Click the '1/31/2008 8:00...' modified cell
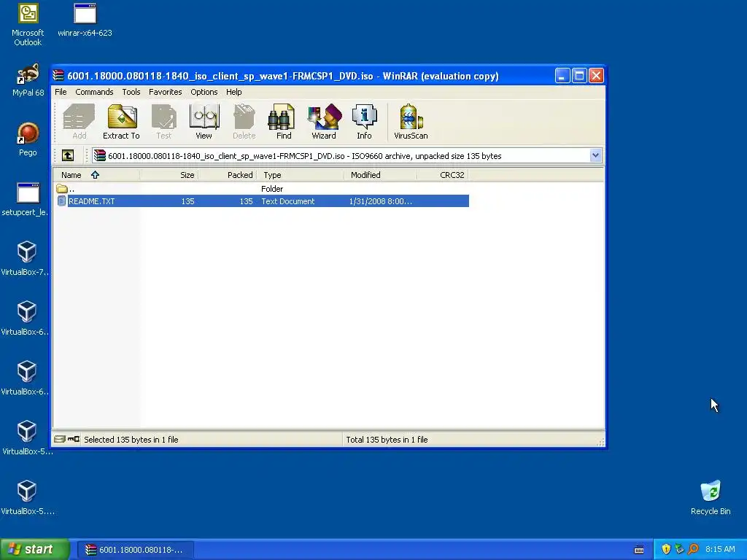 (380, 201)
